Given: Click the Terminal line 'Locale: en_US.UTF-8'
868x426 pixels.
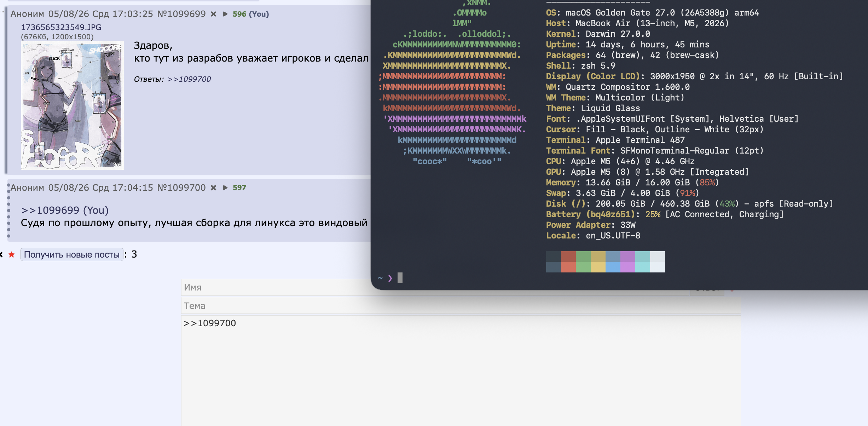Looking at the screenshot, I should coord(593,236).
